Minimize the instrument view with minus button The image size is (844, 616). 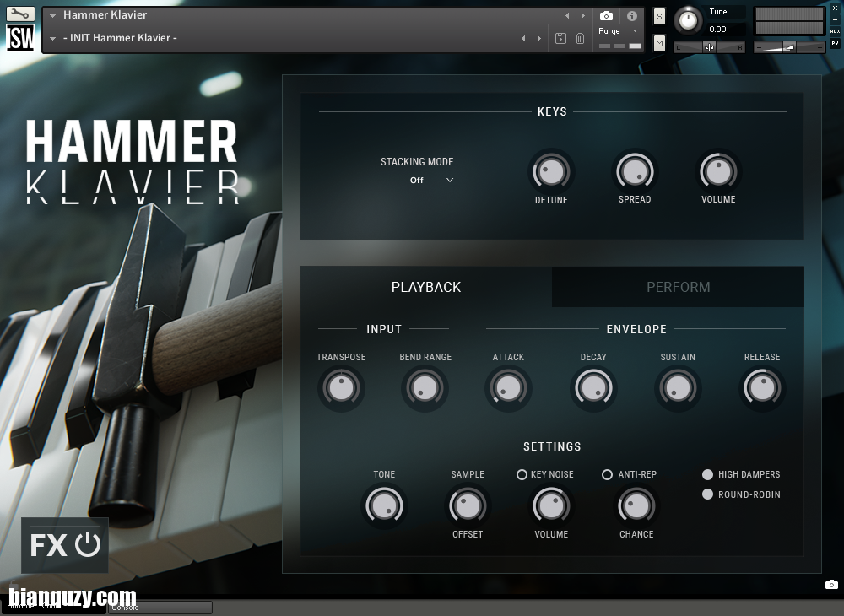pyautogui.click(x=835, y=20)
